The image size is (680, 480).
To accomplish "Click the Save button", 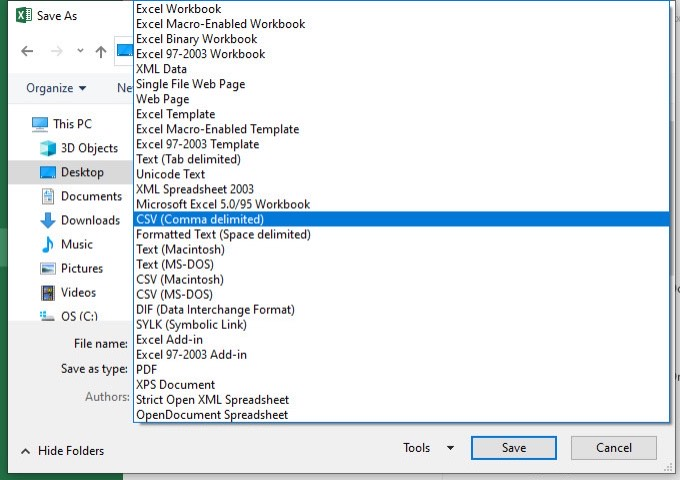I will tap(514, 448).
